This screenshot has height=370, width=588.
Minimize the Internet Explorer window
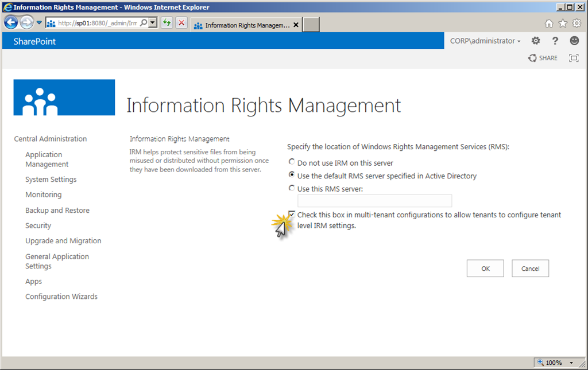point(560,7)
